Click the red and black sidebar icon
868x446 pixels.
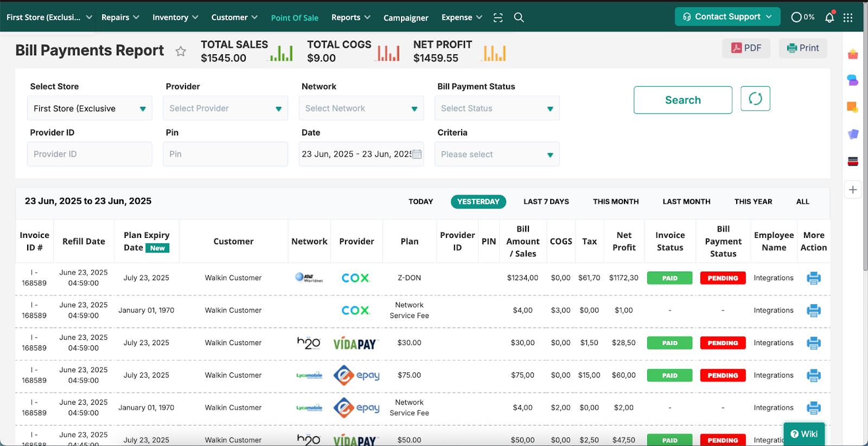(x=853, y=161)
